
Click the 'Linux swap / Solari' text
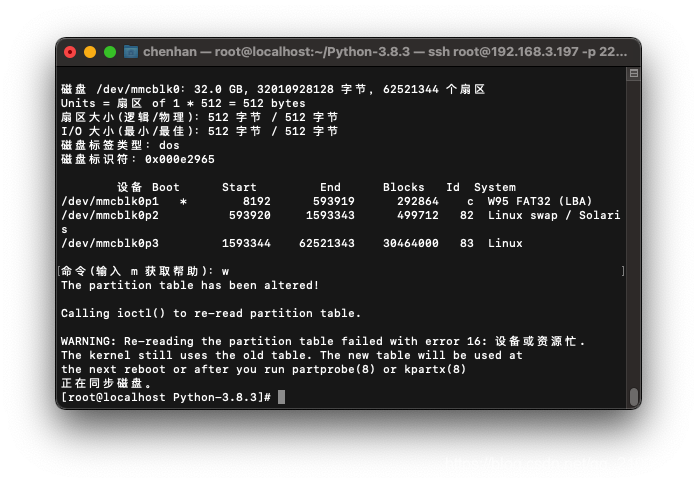pyautogui.click(x=554, y=216)
